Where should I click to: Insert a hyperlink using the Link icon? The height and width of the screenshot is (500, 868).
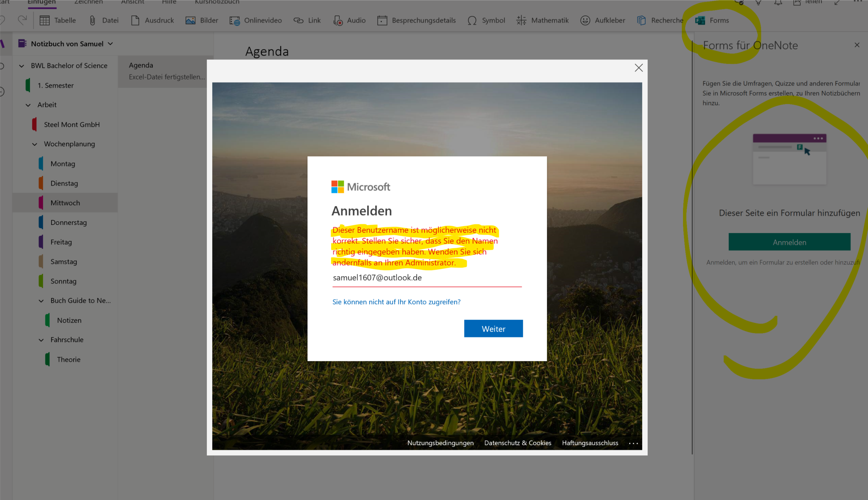pyautogui.click(x=307, y=20)
